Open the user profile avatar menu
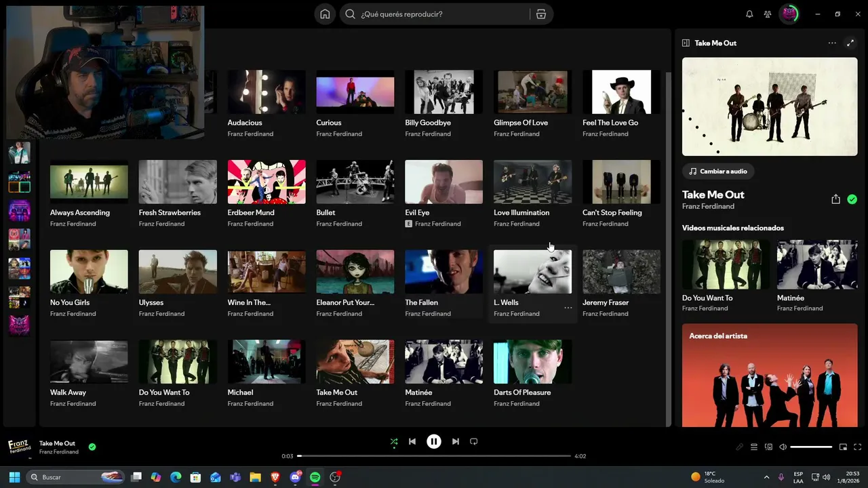 coord(789,14)
